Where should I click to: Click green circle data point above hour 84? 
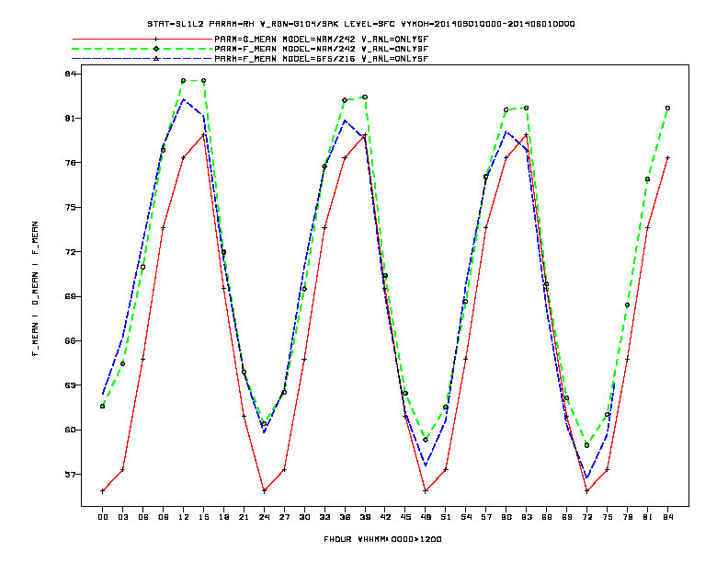click(x=667, y=109)
